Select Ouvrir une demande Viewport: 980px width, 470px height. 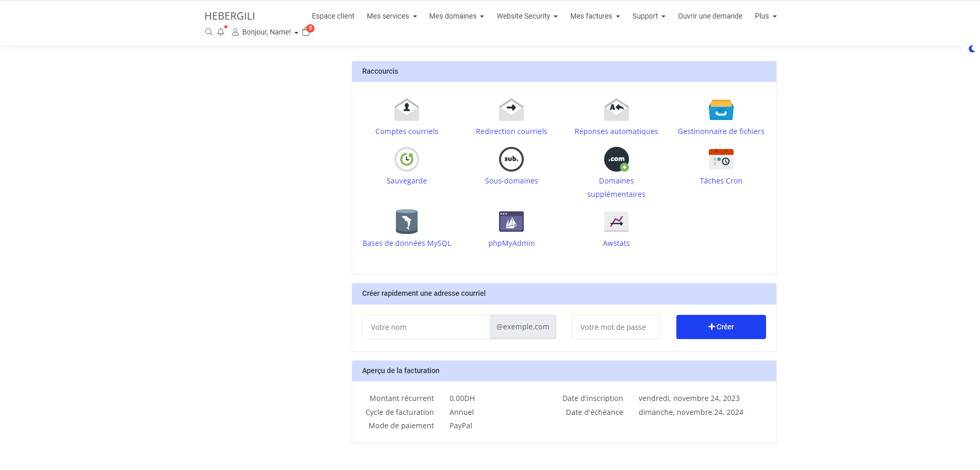(x=710, y=16)
